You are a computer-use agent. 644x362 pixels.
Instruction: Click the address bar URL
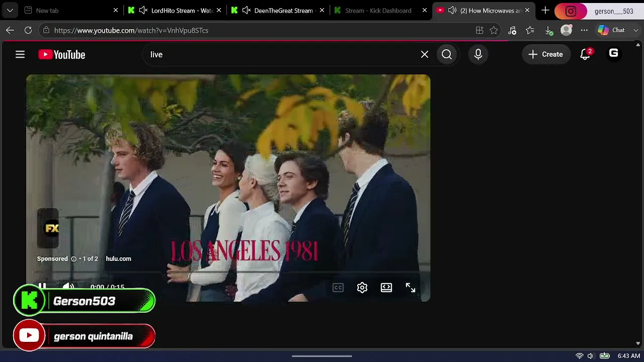coord(131,30)
